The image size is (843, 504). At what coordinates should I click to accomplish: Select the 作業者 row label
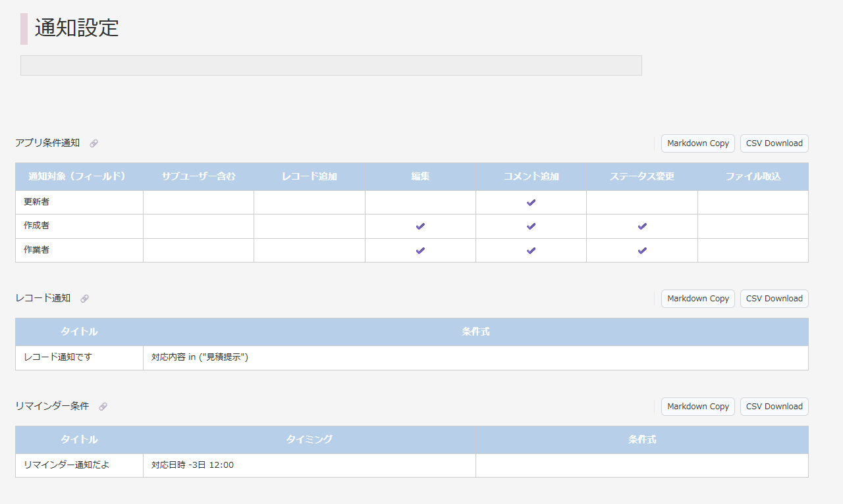37,250
